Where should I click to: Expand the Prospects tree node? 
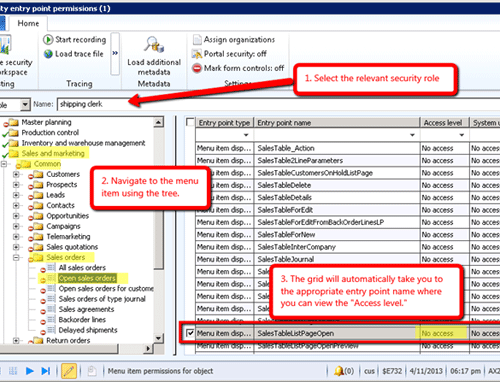click(16, 185)
